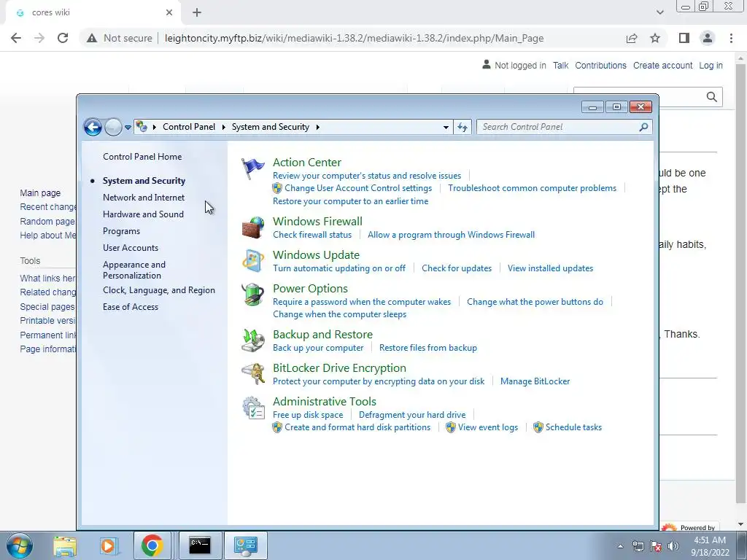Share this page via Chrome share icon

pyautogui.click(x=632, y=38)
